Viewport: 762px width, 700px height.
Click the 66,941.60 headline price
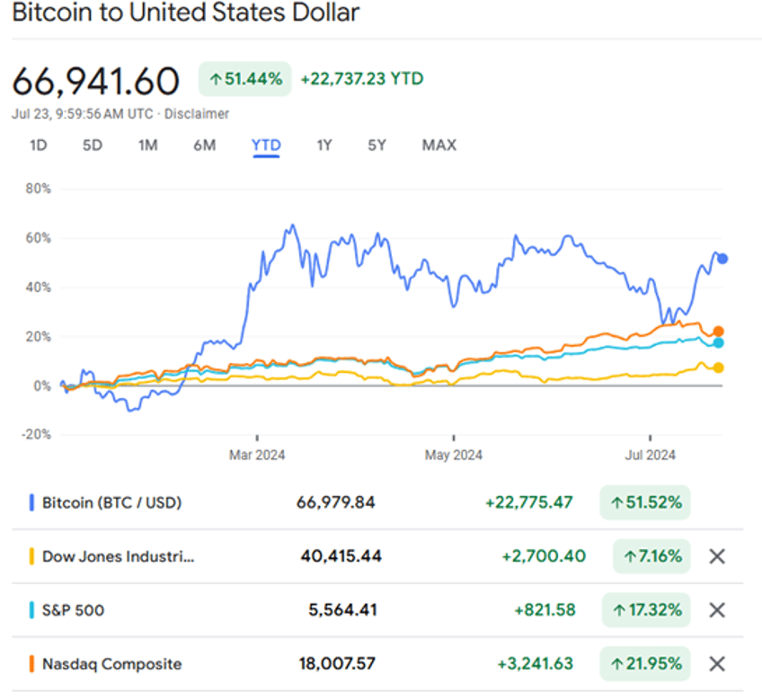pyautogui.click(x=96, y=81)
